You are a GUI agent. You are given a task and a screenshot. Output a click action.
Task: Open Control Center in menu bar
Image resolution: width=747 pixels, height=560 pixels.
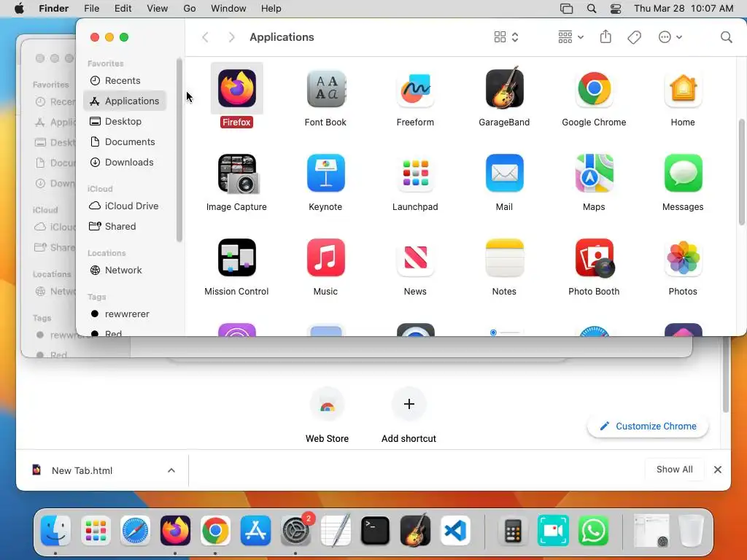(616, 9)
